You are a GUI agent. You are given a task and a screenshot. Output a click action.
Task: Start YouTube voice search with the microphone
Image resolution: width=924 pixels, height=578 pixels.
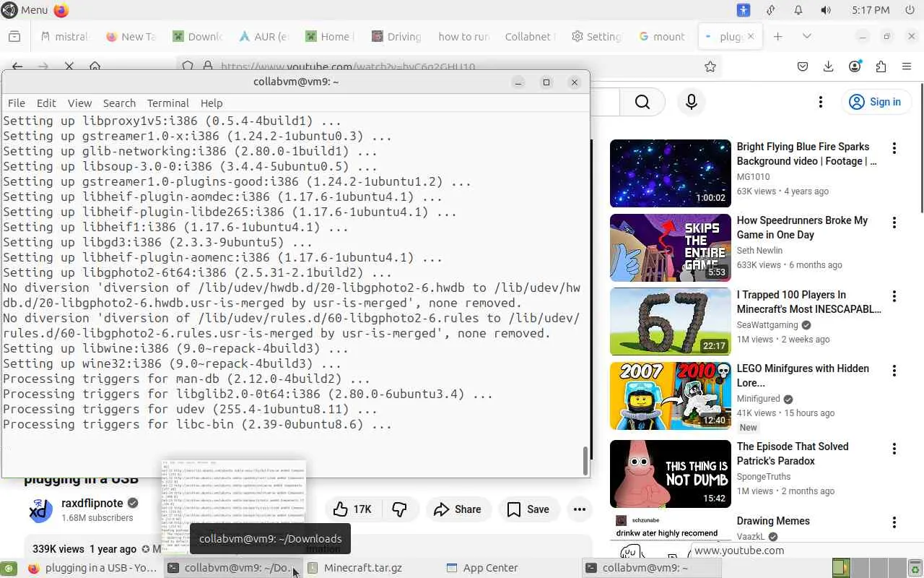point(692,102)
